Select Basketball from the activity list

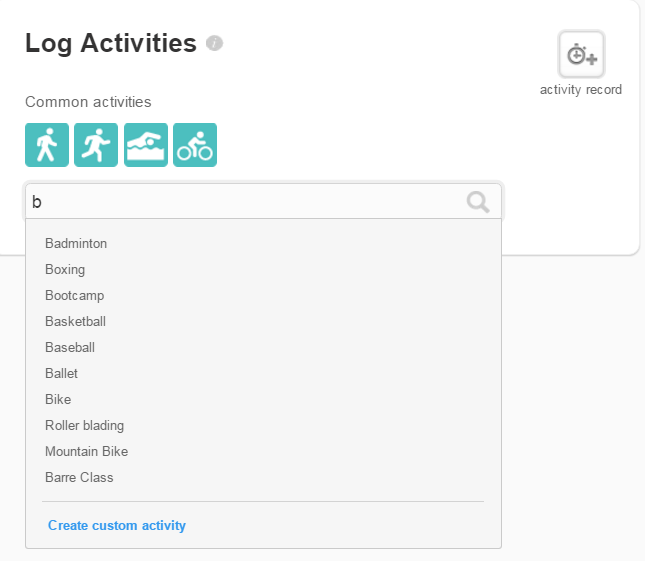(75, 321)
